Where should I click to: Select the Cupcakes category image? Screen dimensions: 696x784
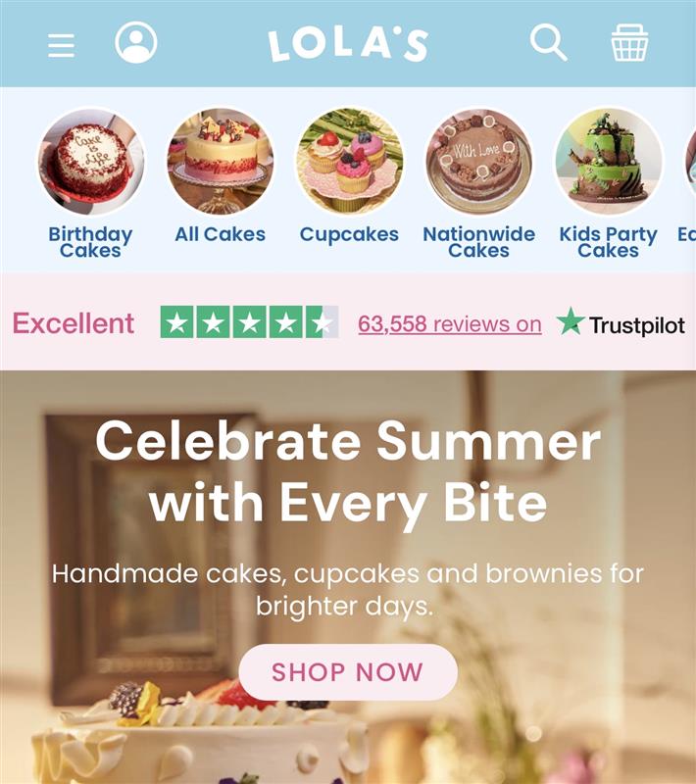tap(350, 162)
